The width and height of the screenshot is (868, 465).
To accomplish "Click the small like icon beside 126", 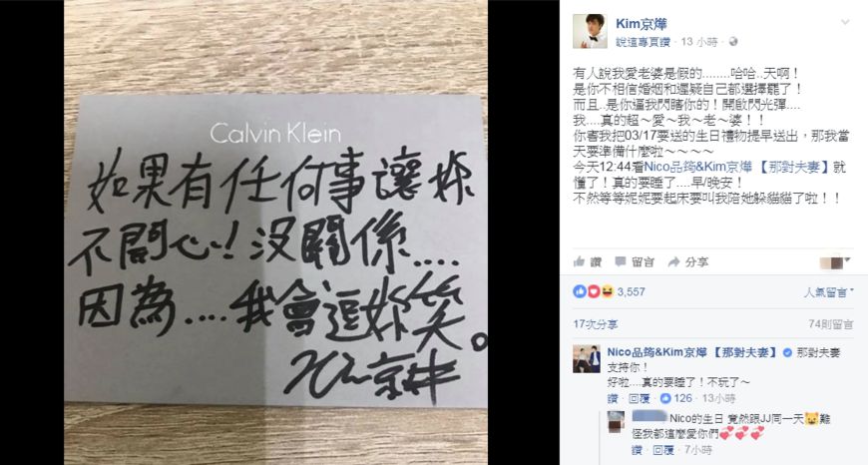I will (665, 398).
